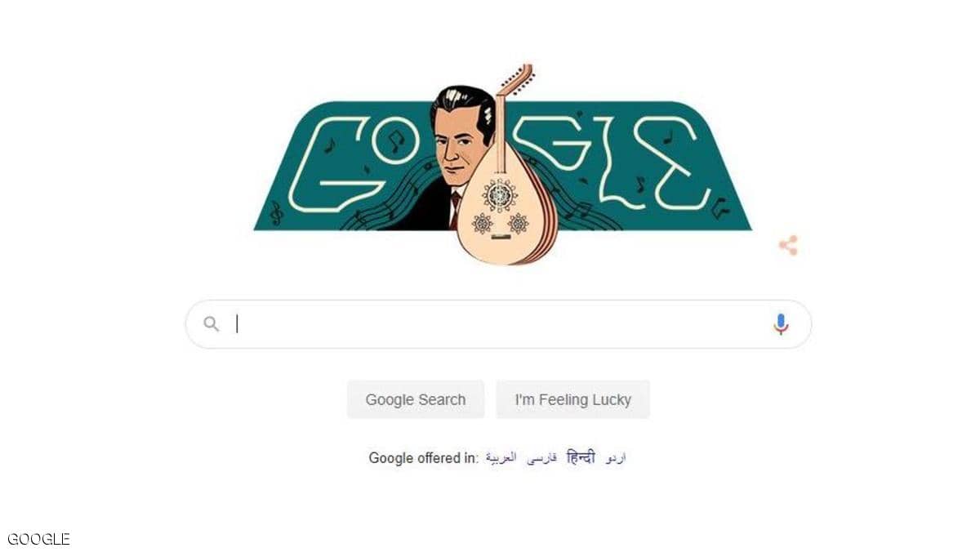Click the I'm Feeling Lucky button
Viewport: 980px width, 552px height.
coord(572,399)
